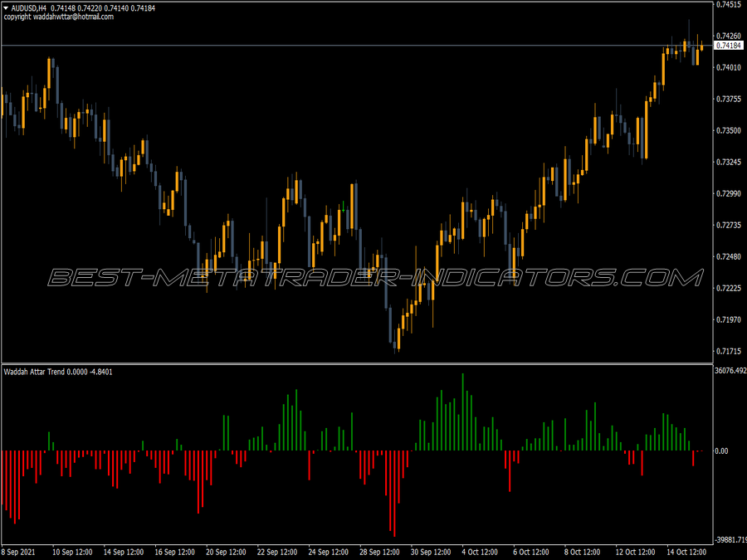
Task: Select the 0.74260 price scale value
Action: click(729, 36)
